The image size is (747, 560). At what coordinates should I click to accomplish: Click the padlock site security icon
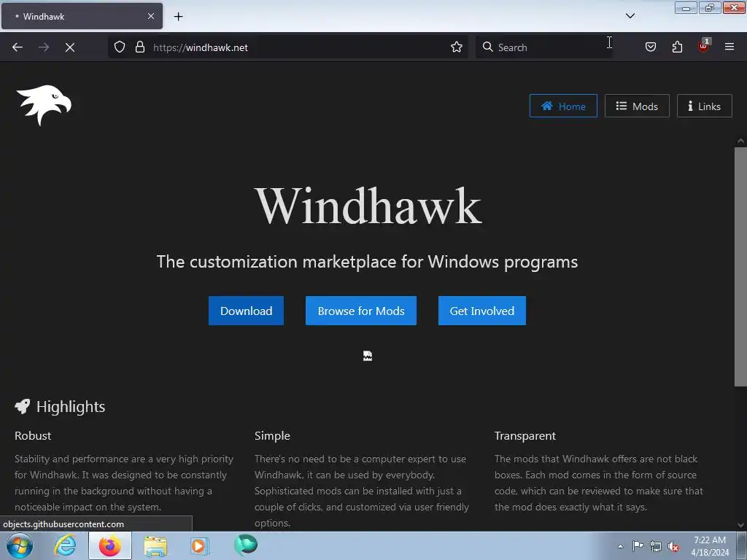tap(139, 47)
